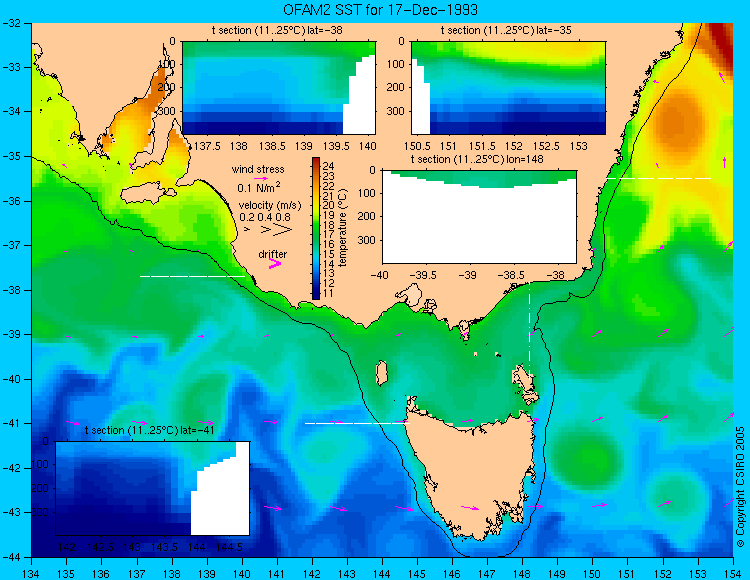The image size is (750, 580).
Task: Click the colorbar tick label '15'
Action: (328, 254)
